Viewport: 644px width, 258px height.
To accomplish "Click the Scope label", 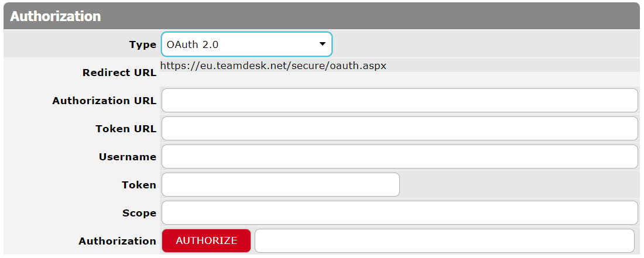I will click(x=139, y=213).
